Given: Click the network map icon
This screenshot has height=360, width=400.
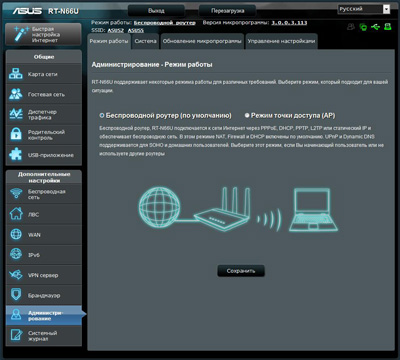Looking at the screenshot, I should [x=16, y=74].
